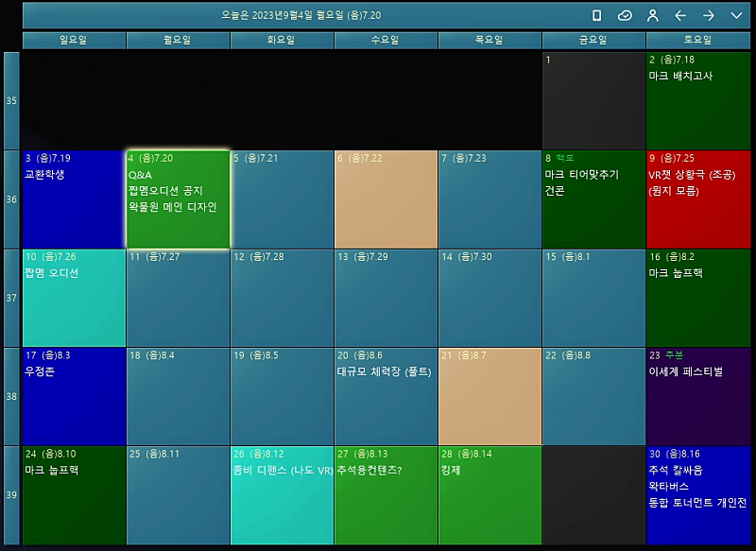Select the September 12 date cell
756x551 pixels.
click(x=282, y=298)
